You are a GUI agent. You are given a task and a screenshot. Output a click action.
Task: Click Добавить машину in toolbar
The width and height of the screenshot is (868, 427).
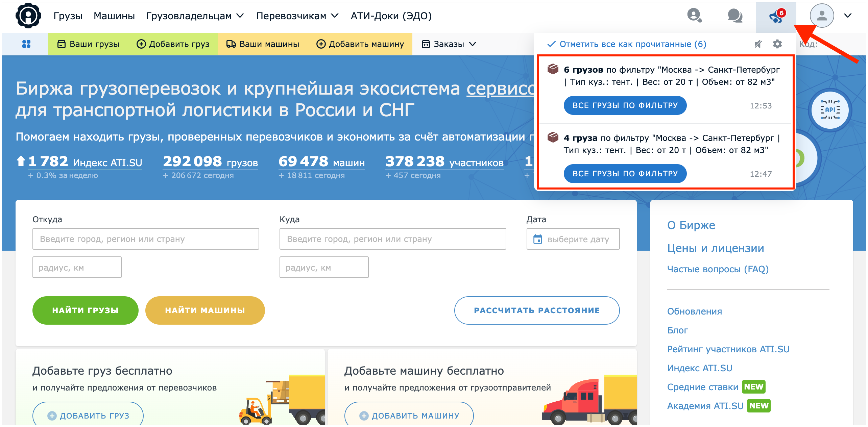coord(360,44)
